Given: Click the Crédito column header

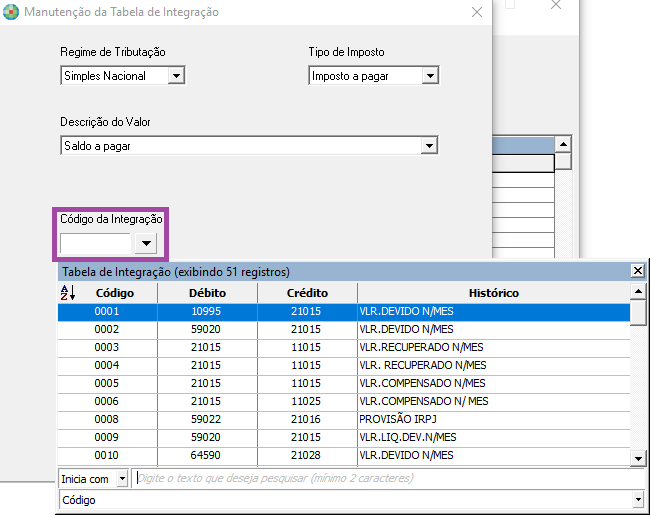Looking at the screenshot, I should 307,293.
